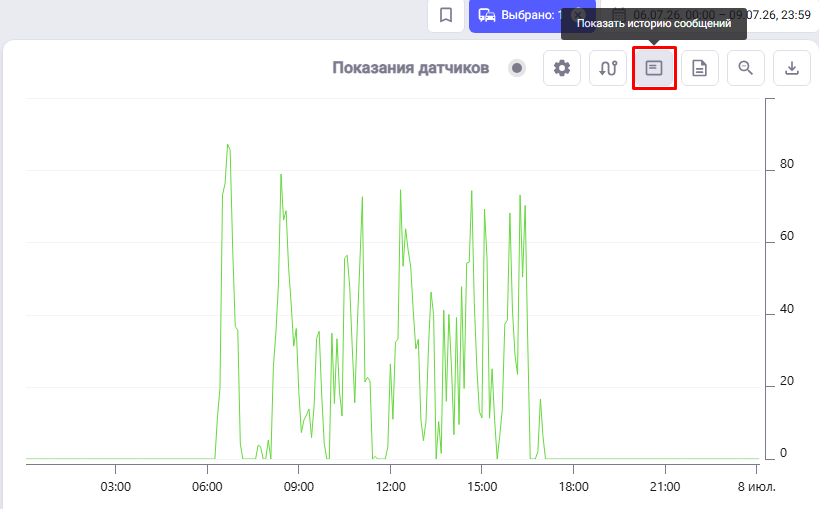Toggle the round dot indicator next to 'Показания датчиков'
Screen dimensions: 819x509
tap(517, 68)
